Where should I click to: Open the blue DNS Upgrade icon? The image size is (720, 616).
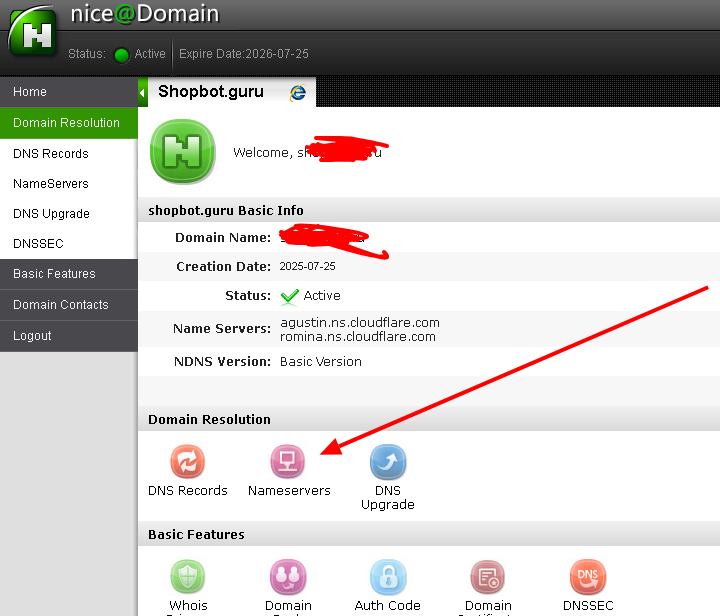387,463
